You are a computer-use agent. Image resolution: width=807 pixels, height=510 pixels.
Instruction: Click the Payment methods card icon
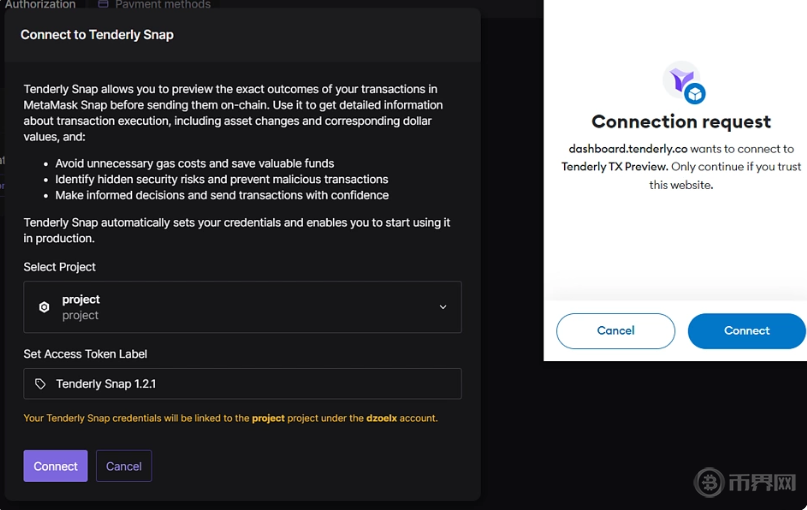click(103, 5)
